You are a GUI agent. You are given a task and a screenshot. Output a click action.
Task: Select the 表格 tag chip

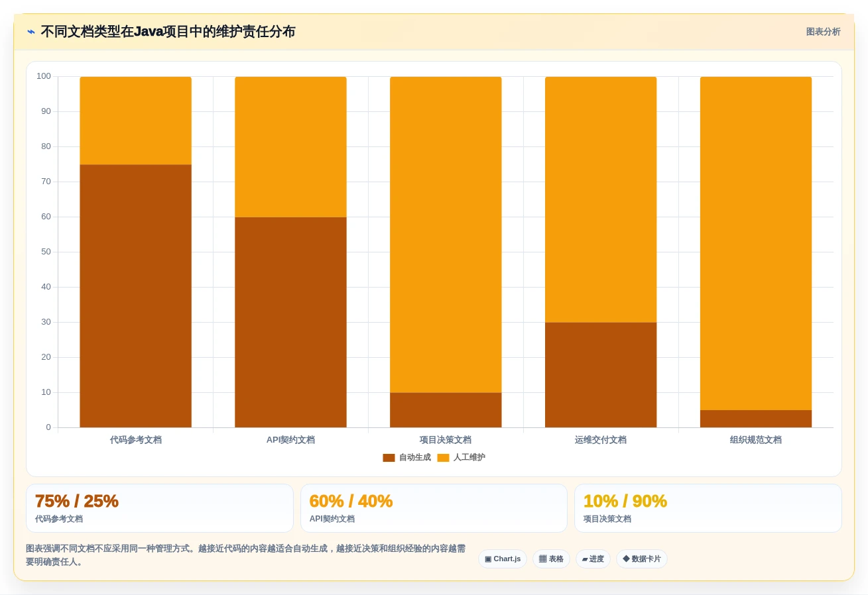(x=551, y=559)
